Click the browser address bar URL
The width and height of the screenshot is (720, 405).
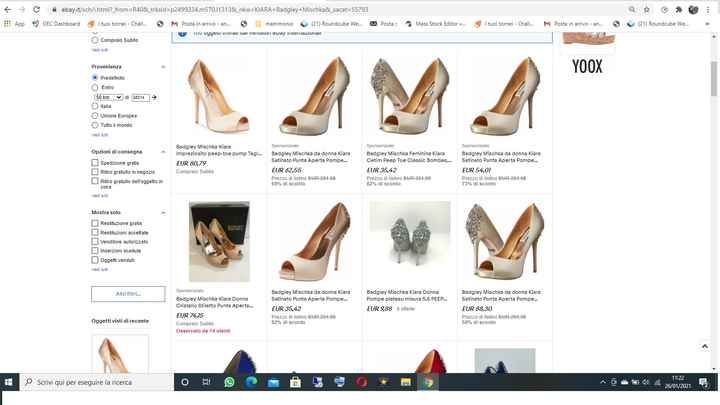point(214,9)
